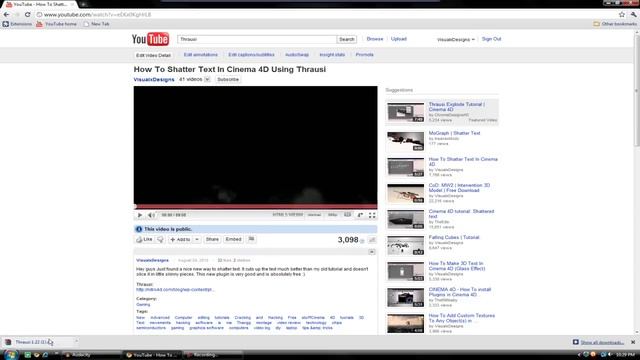Click Embed button

(x=233, y=240)
